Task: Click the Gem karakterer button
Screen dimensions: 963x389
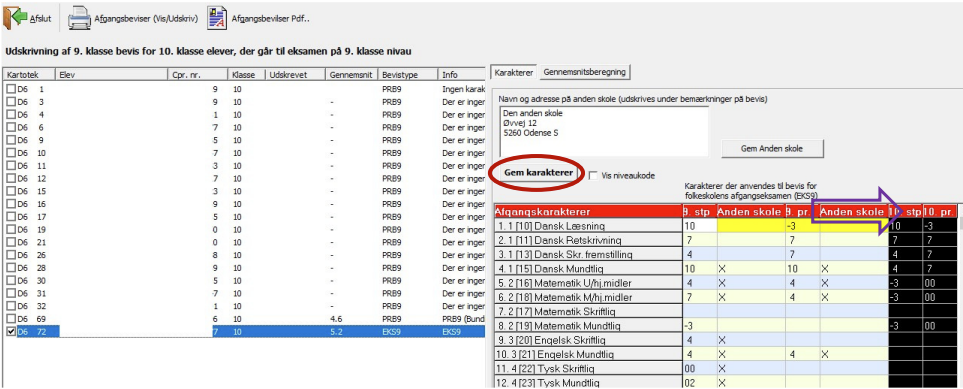Action: pos(538,173)
